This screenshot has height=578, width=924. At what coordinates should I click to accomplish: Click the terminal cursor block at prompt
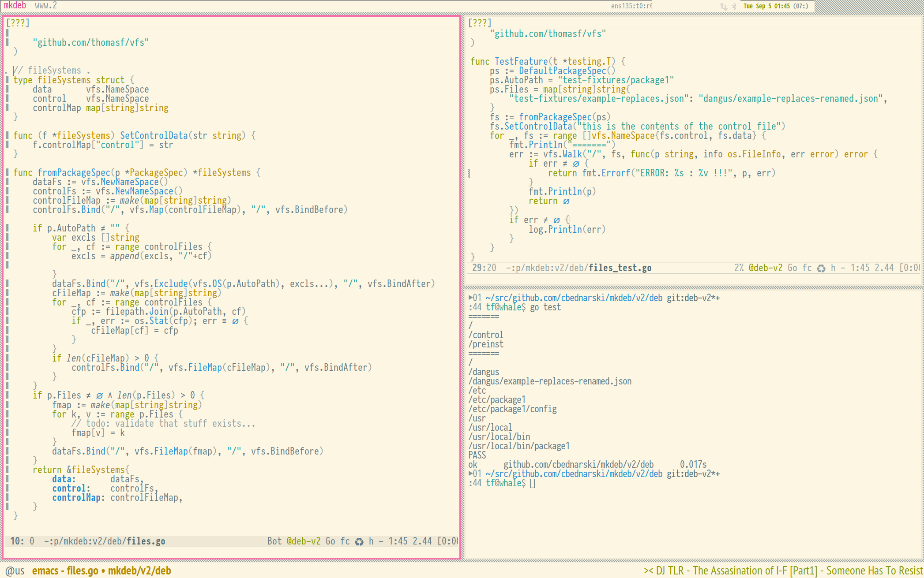(x=533, y=483)
